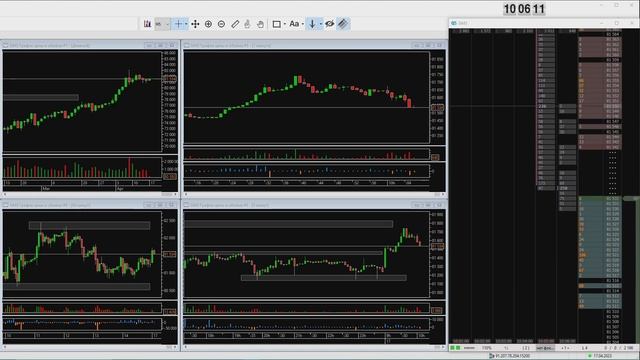Click current price label on top-right chart
640x360 pixels.
[438, 108]
